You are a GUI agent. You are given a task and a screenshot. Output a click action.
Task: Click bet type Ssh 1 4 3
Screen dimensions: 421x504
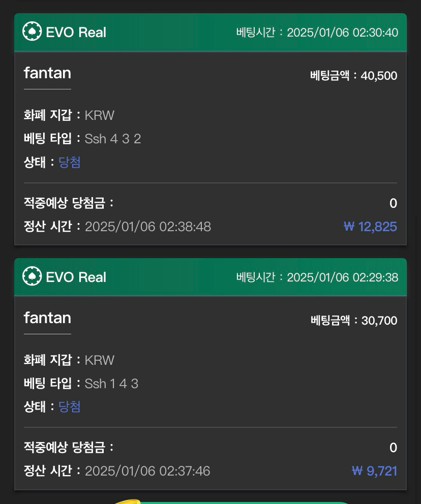pos(111,384)
